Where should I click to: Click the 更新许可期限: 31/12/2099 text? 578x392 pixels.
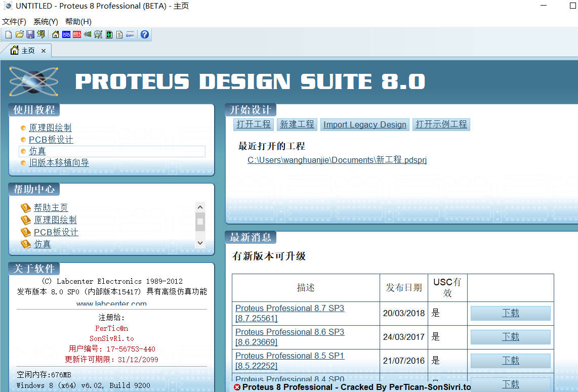tap(112, 360)
